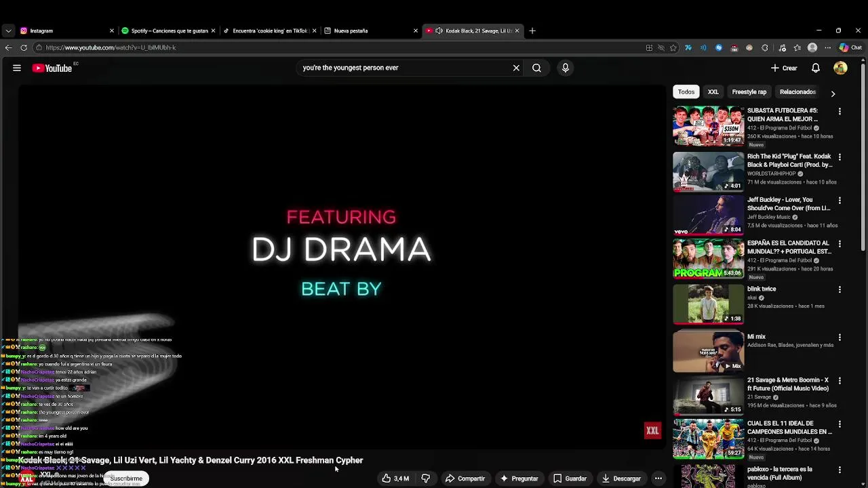
Task: Switch to the Nueva pestaña tab
Action: pyautogui.click(x=370, y=30)
